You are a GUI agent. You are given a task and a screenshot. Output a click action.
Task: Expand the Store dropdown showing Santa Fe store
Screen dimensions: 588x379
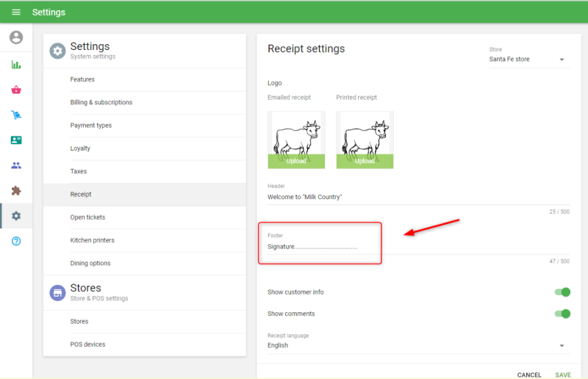[528, 59]
